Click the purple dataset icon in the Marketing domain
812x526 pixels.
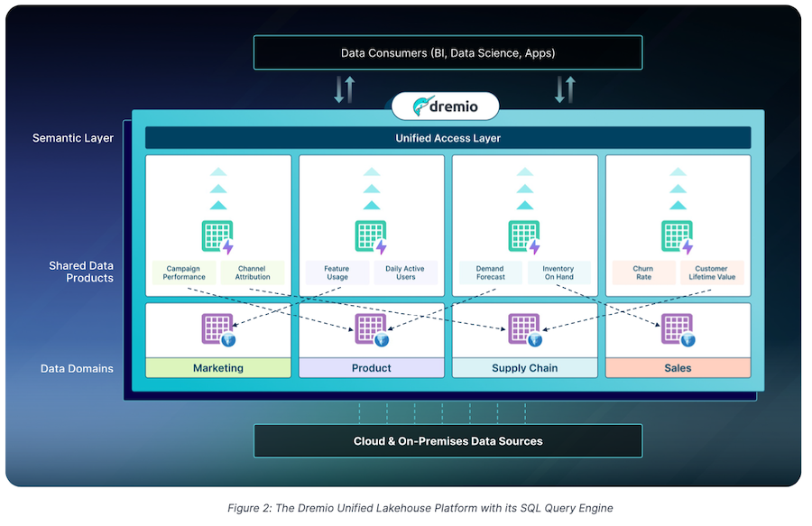point(218,330)
